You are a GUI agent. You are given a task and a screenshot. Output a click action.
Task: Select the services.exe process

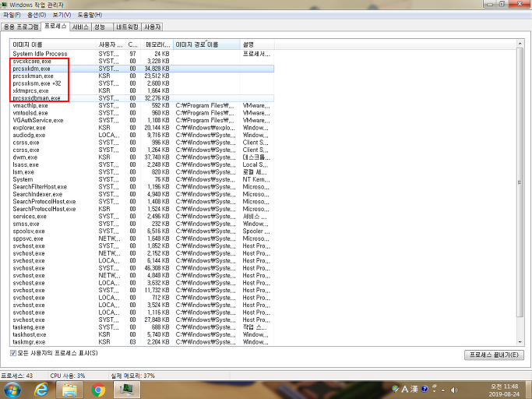coord(142,217)
